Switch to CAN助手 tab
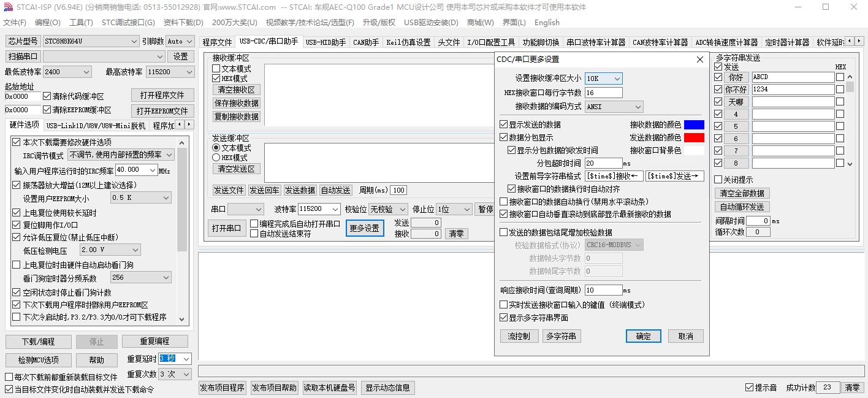The image size is (868, 398). coord(366,42)
